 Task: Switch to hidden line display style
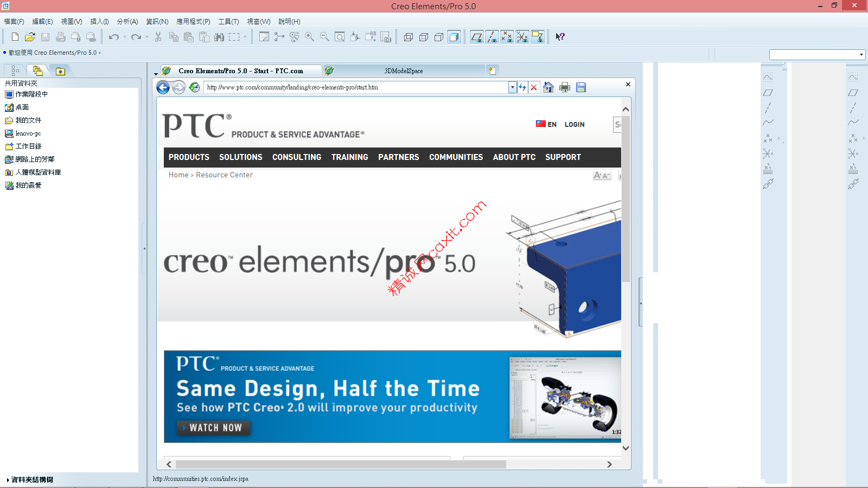(x=424, y=37)
